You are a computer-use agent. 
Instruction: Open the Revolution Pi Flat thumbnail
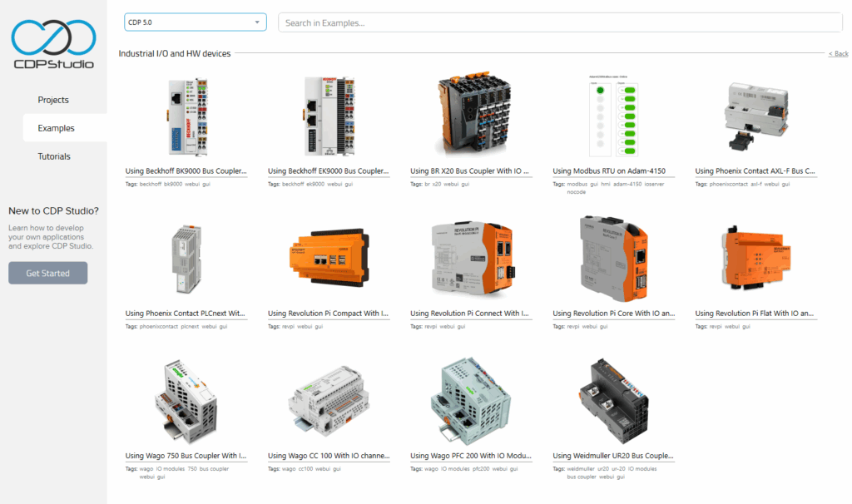[755, 258]
